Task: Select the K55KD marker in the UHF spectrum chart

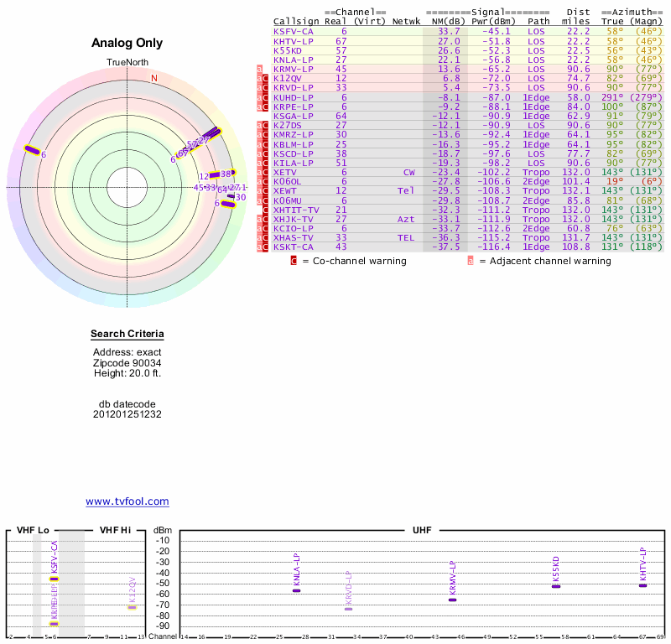Action: click(555, 586)
